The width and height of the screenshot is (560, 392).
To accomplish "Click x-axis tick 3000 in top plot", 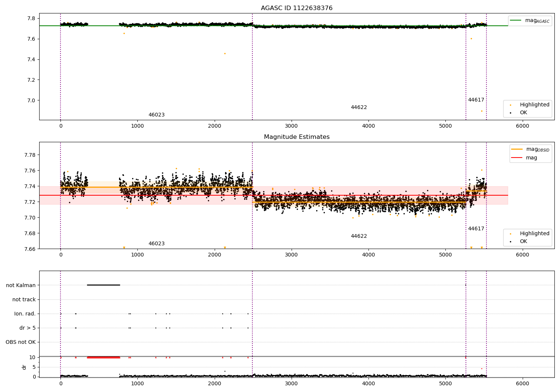I will click(291, 126).
